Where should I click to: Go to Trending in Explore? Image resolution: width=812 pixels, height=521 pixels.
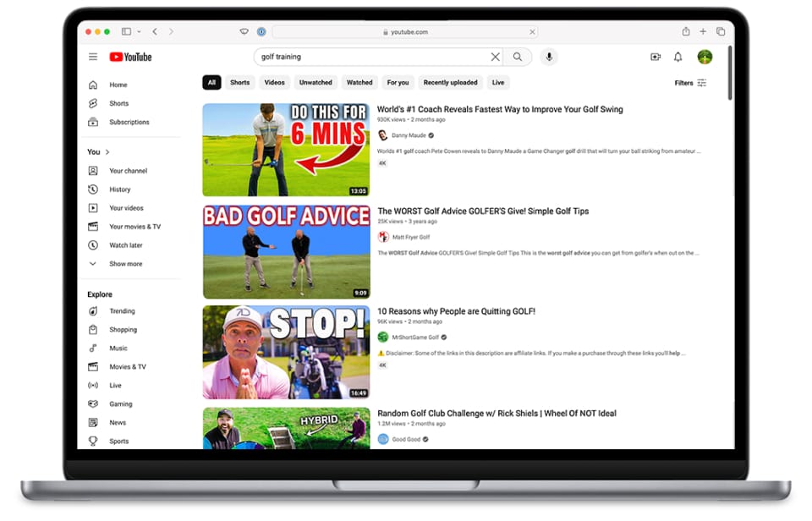pyautogui.click(x=122, y=311)
